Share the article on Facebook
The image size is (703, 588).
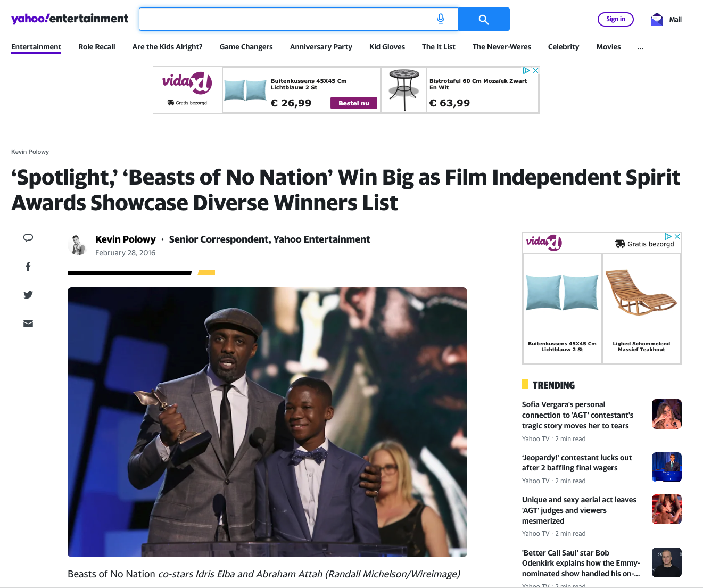tap(28, 267)
